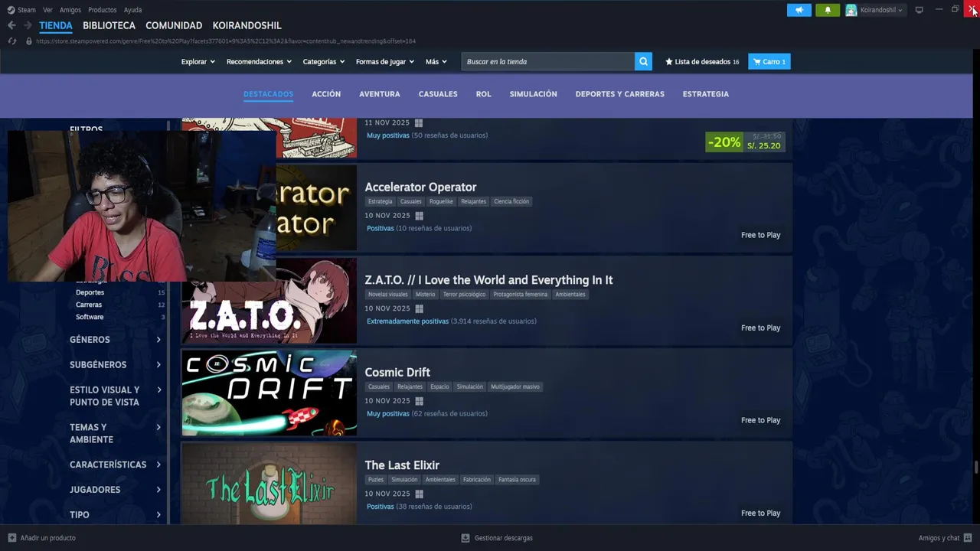Expand the Géneros filter section
The height and width of the screenshot is (551, 980).
116,340
